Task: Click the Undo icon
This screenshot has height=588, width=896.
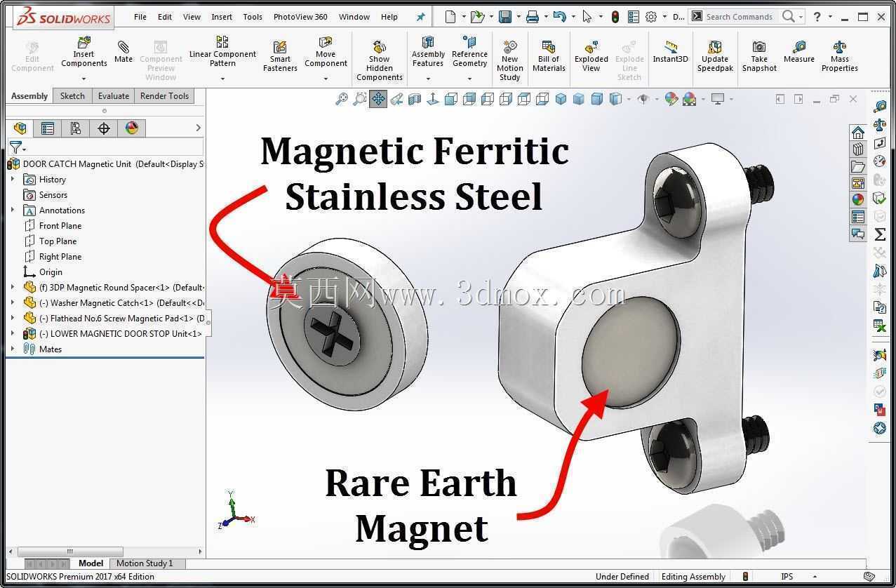Action: (x=559, y=17)
